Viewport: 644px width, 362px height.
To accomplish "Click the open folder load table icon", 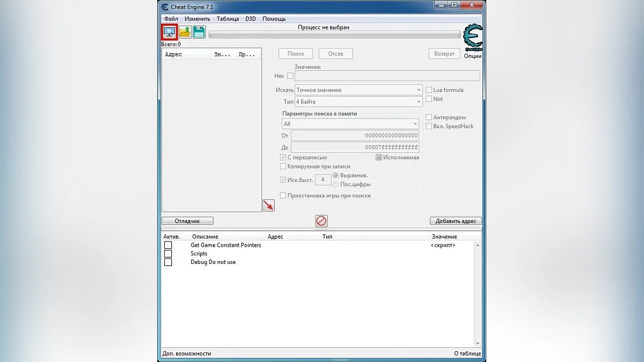I will pyautogui.click(x=185, y=32).
